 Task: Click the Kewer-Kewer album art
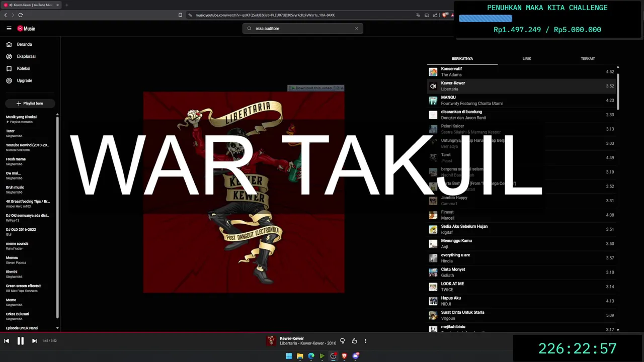tap(244, 192)
